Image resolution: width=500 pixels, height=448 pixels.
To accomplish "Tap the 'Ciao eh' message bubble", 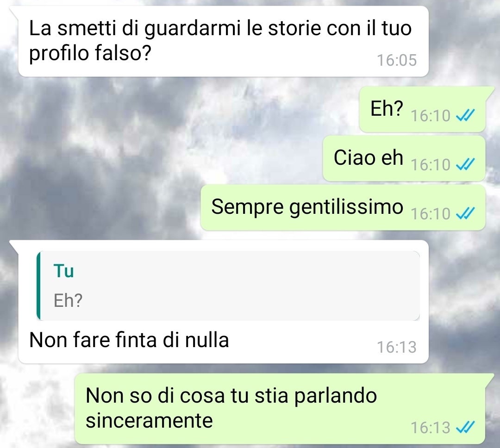I will [404, 158].
